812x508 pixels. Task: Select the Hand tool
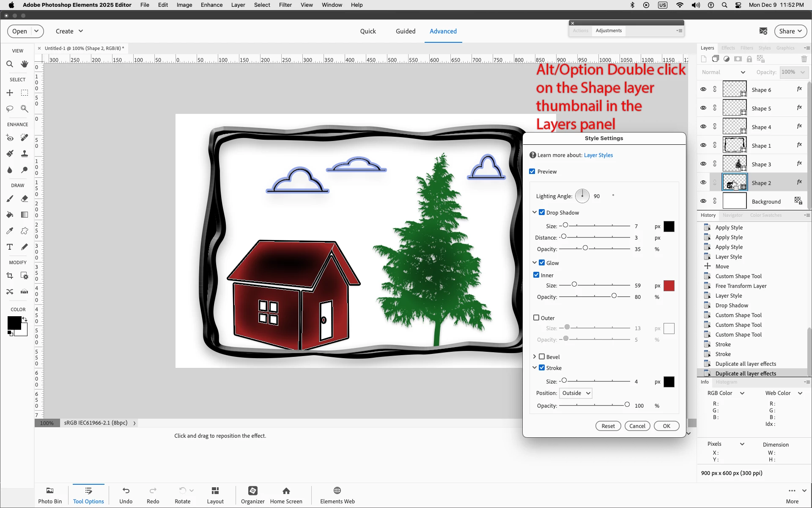point(25,64)
